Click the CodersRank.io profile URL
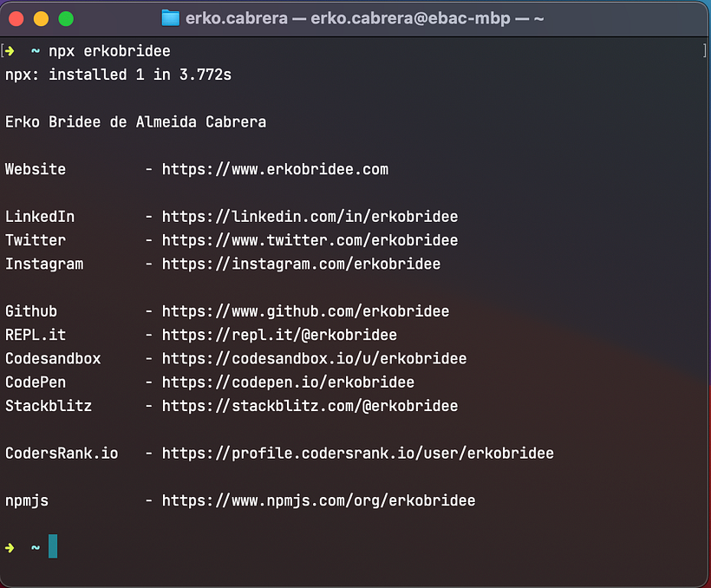The width and height of the screenshot is (711, 588). pyautogui.click(x=356, y=453)
